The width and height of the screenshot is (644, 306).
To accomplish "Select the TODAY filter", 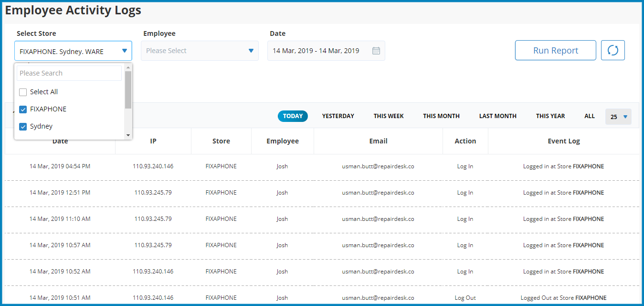I will click(x=293, y=116).
